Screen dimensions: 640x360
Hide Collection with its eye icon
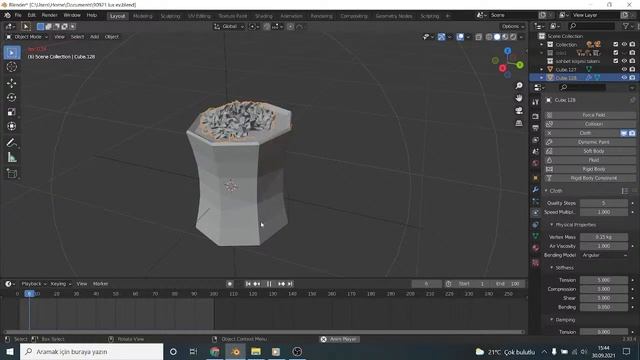pyautogui.click(x=624, y=44)
